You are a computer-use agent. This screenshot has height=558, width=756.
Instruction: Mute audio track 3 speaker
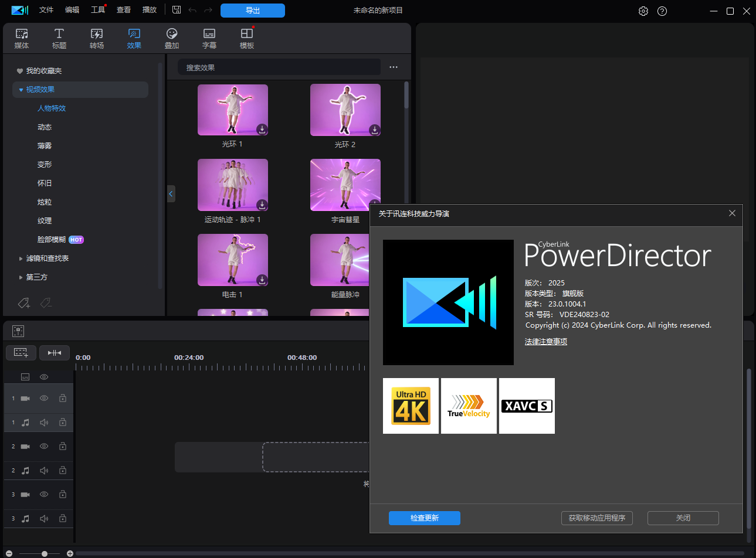[x=44, y=519]
